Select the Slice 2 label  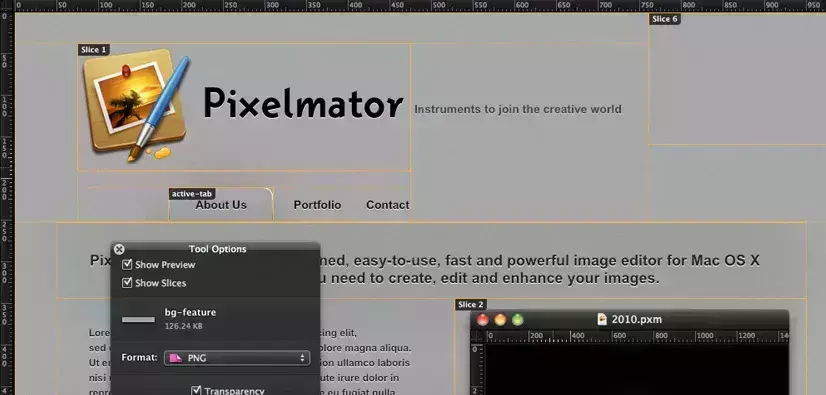point(470,304)
